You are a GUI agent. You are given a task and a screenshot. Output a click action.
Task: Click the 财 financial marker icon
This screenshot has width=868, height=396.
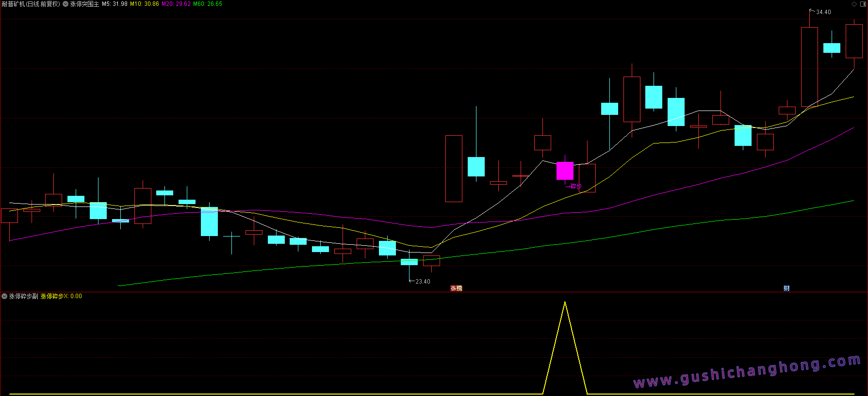pyautogui.click(x=786, y=288)
